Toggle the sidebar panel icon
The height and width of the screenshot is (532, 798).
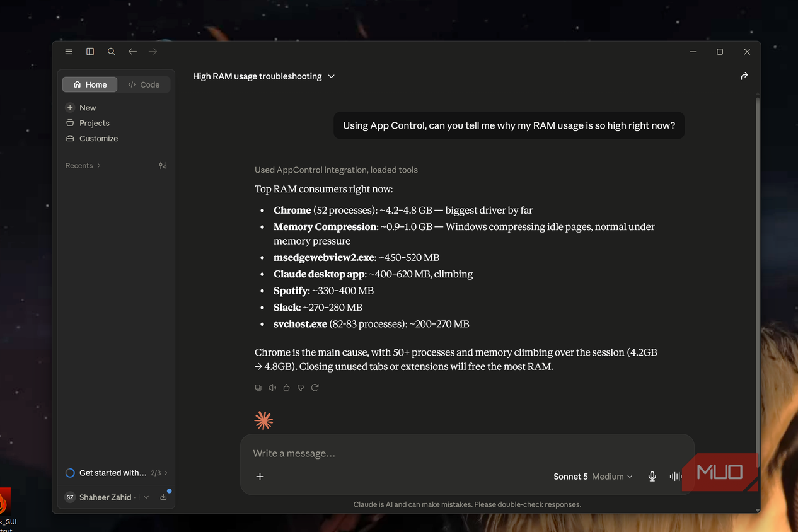pos(90,52)
